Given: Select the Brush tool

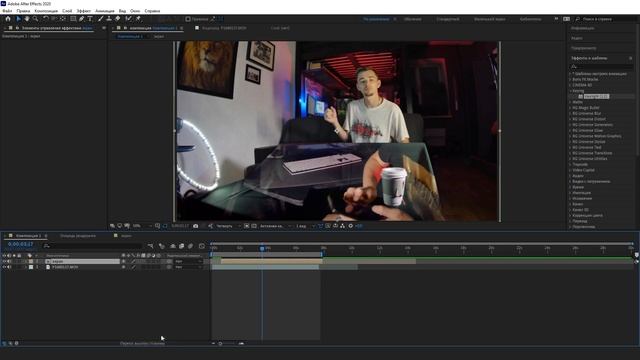Looking at the screenshot, I should (100, 19).
